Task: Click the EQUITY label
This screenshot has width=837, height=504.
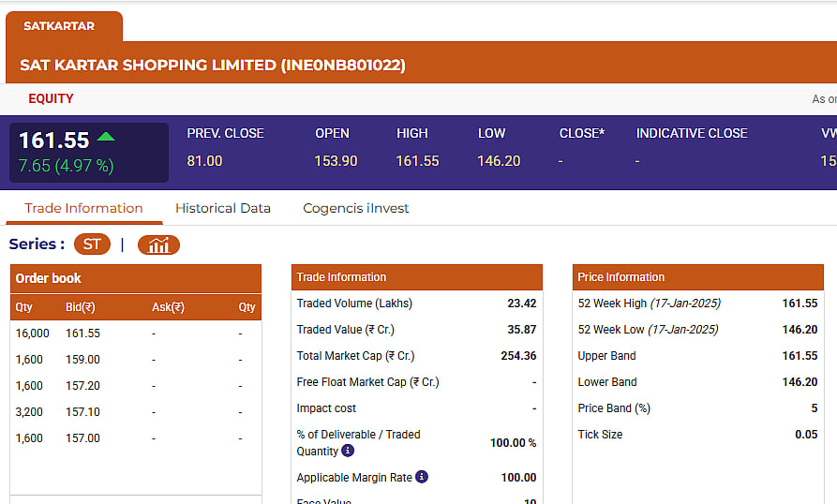Action: tap(51, 98)
